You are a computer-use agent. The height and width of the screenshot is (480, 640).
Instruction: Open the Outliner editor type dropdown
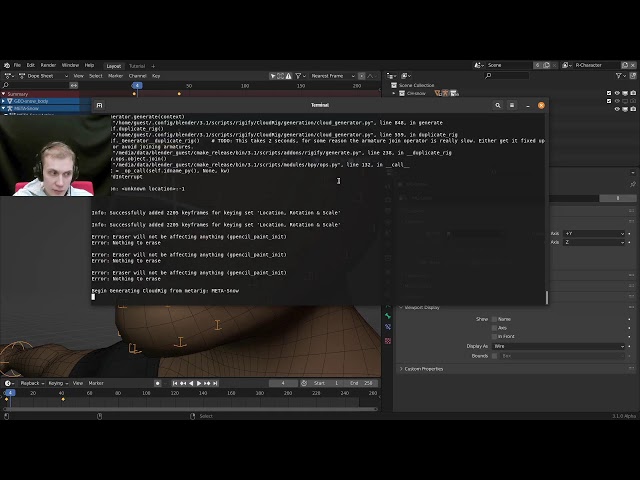pyautogui.click(x=391, y=76)
